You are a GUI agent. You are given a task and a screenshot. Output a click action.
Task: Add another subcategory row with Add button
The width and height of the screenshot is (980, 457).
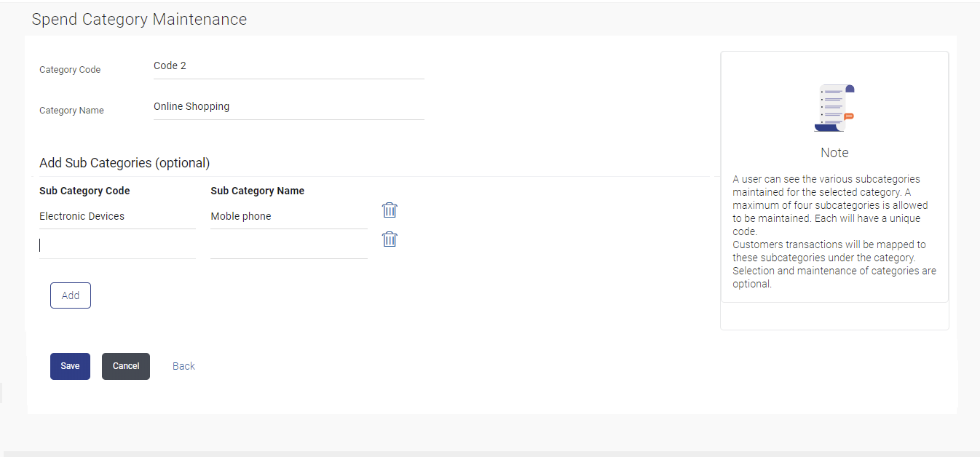pos(71,295)
